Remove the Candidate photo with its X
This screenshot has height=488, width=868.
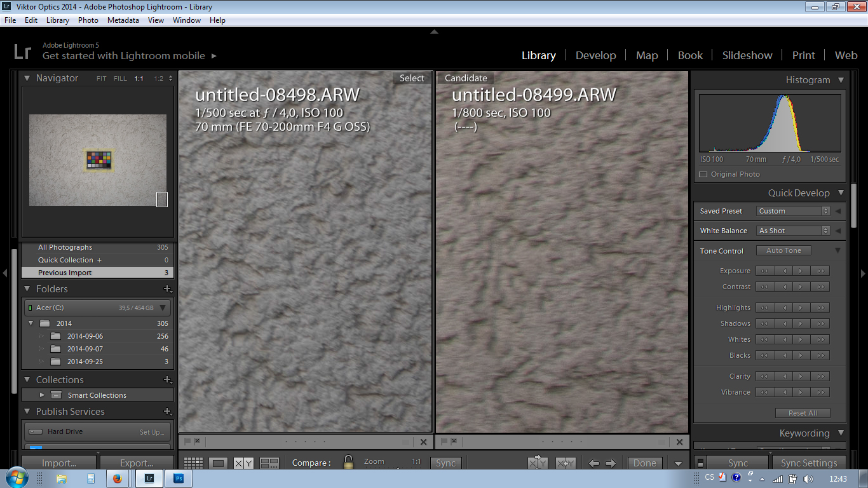coord(679,442)
